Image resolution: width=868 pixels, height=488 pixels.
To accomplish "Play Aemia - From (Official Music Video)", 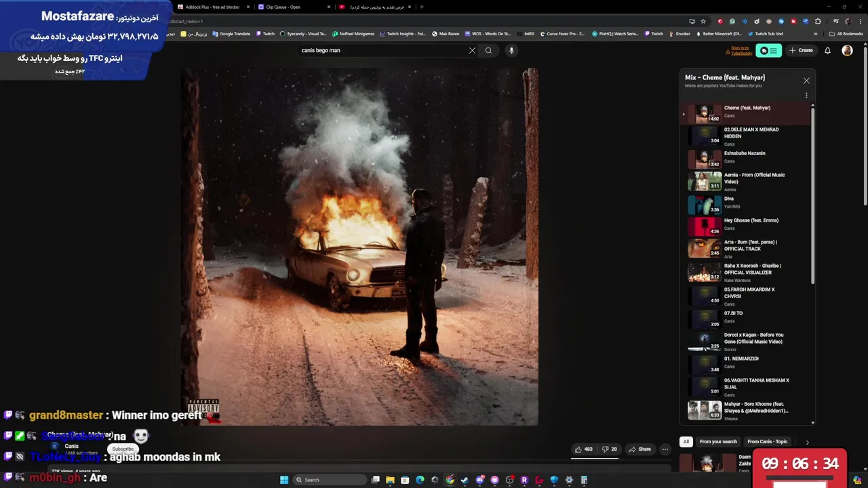I will coord(746,182).
